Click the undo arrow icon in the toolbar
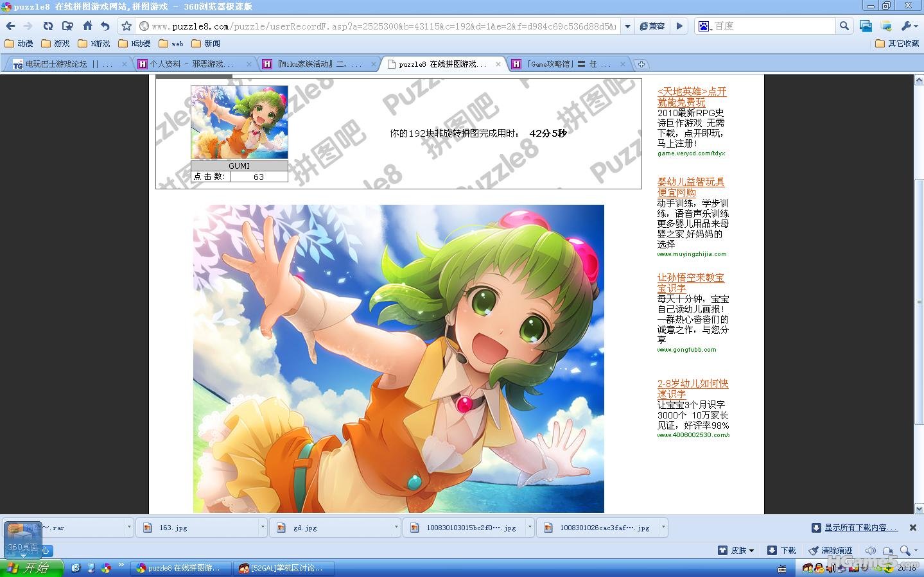Screen dimensions: 924x577 (x=105, y=26)
